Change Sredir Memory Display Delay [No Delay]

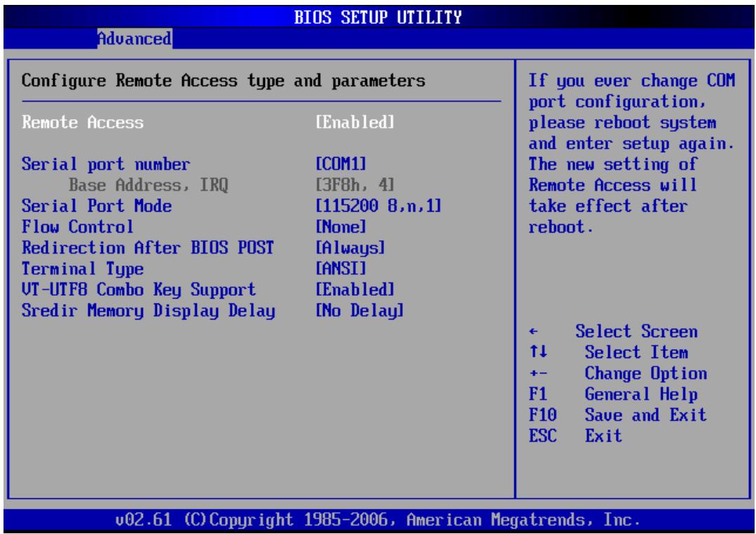(x=359, y=310)
